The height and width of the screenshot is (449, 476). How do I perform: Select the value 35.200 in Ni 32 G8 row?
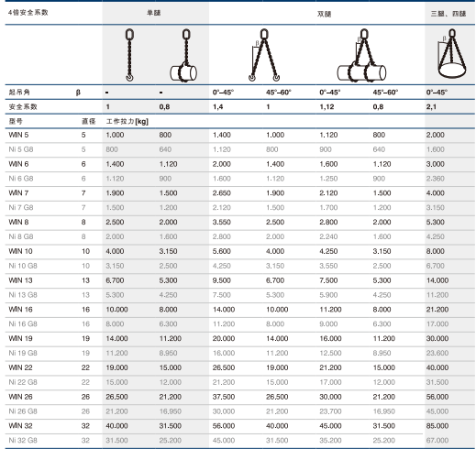(330, 440)
